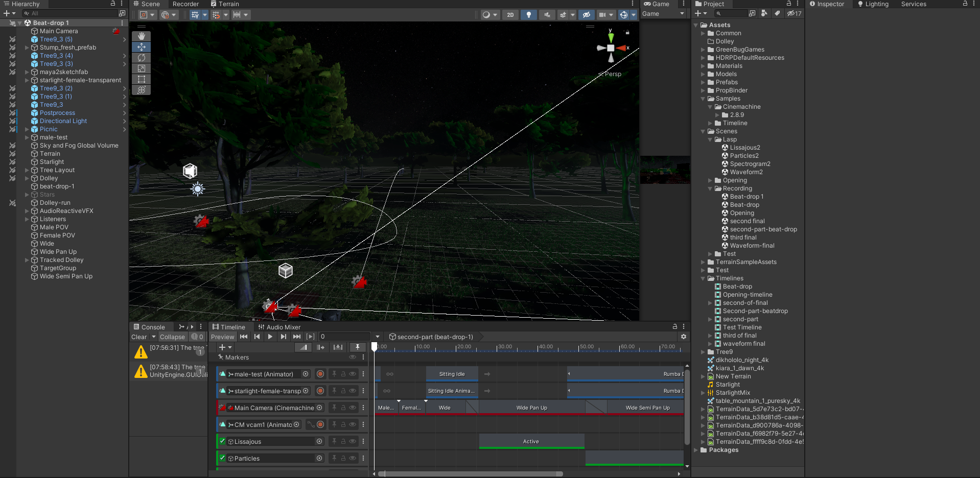Toggle Timeline Preview button
980x478 pixels.
[223, 337]
